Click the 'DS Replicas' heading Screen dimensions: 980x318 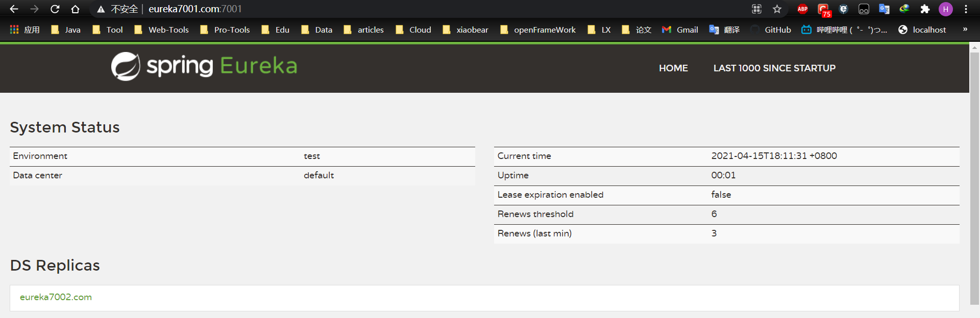55,266
